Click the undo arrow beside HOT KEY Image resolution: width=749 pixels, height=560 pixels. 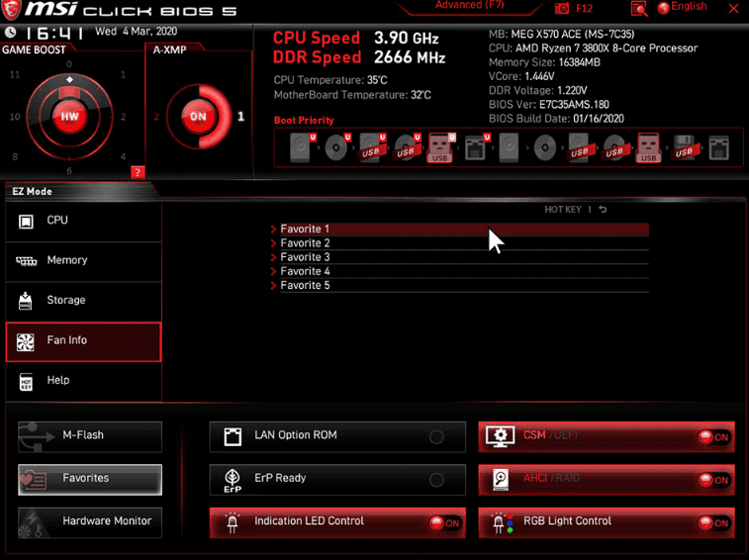(603, 210)
